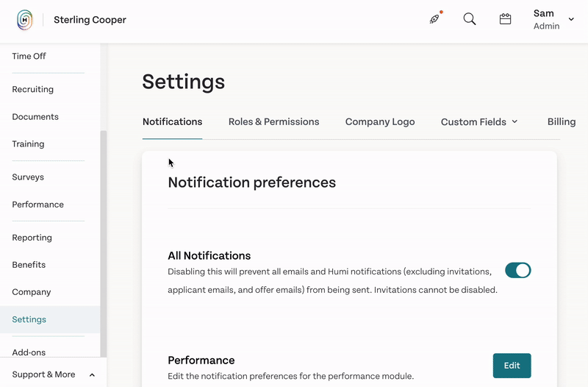Viewport: 588px width, 387px height.
Task: Open the rocket updates icon
Action: tap(435, 19)
